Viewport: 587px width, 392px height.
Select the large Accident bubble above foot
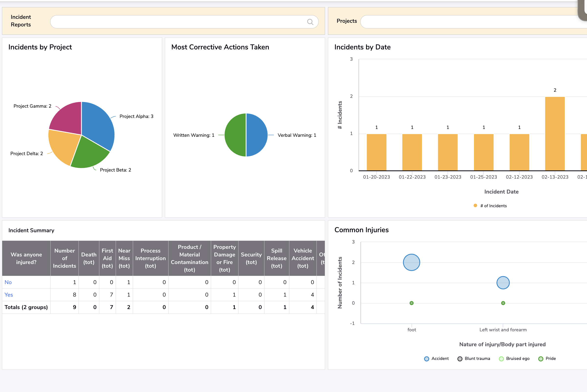(x=411, y=262)
